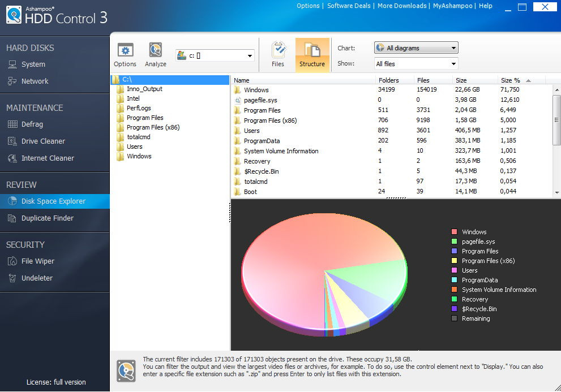The width and height of the screenshot is (561, 392).
Task: Select Inno_Output in folder tree
Action: click(x=144, y=89)
